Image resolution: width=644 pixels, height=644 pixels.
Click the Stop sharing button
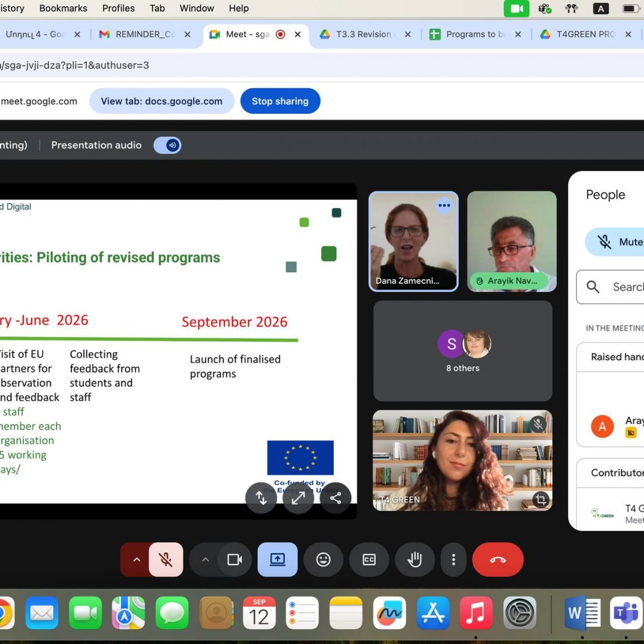[280, 101]
